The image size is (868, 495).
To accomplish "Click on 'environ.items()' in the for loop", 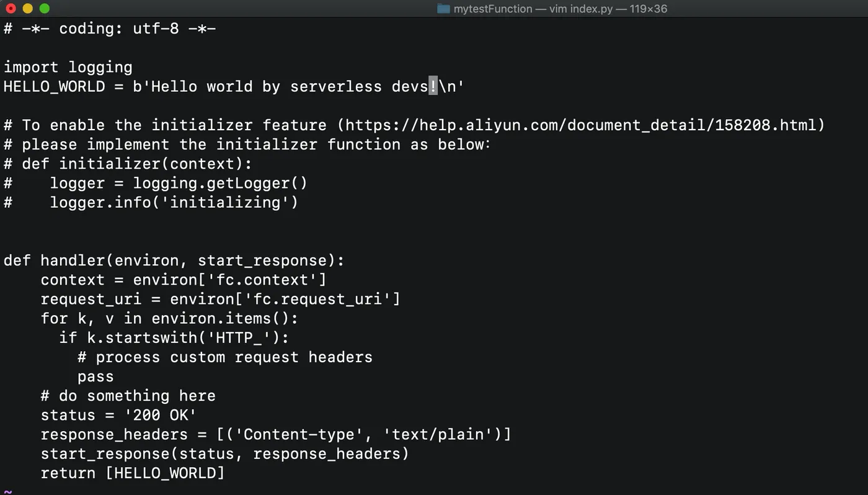I will point(221,318).
